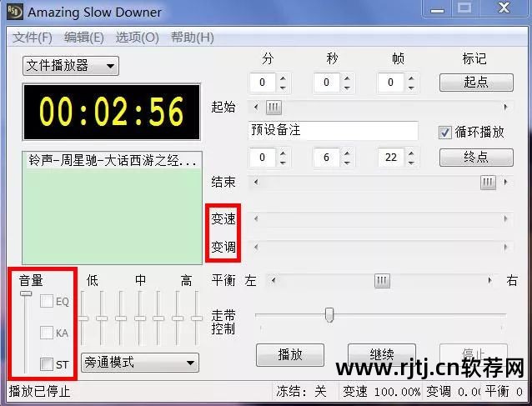Open the 编辑(E) menu
The height and width of the screenshot is (406, 532).
84,37
